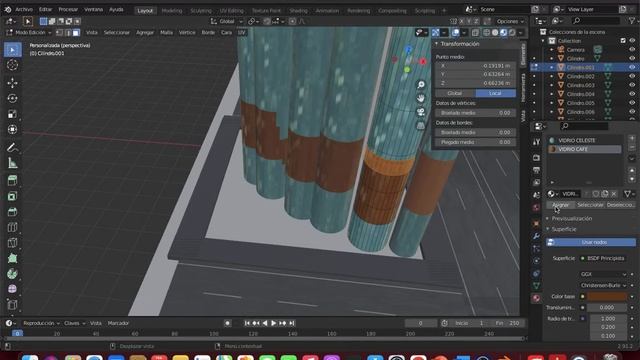Image resolution: width=640 pixels, height=360 pixels.
Task: Hide Cilindro.002 with its eye icon
Action: coord(632,76)
